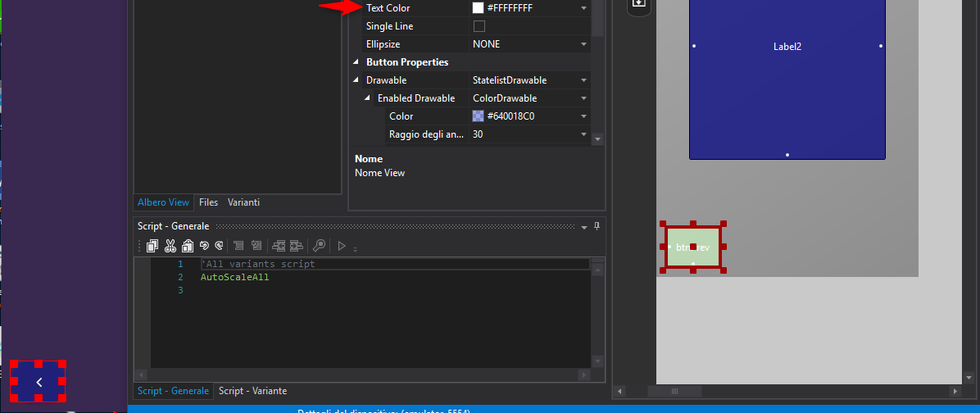Collapse the Drawable property group
Image resolution: width=980 pixels, height=413 pixels.
(356, 80)
